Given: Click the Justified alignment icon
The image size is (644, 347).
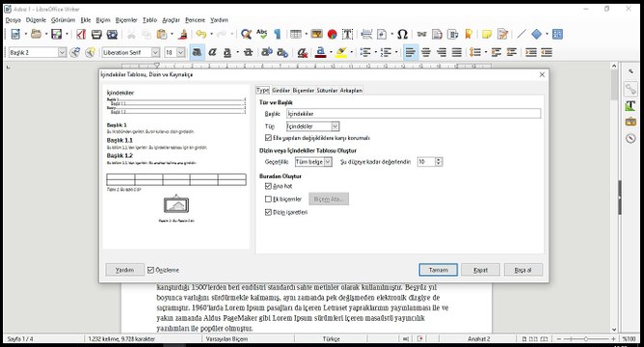Looking at the screenshot, I should tap(457, 52).
